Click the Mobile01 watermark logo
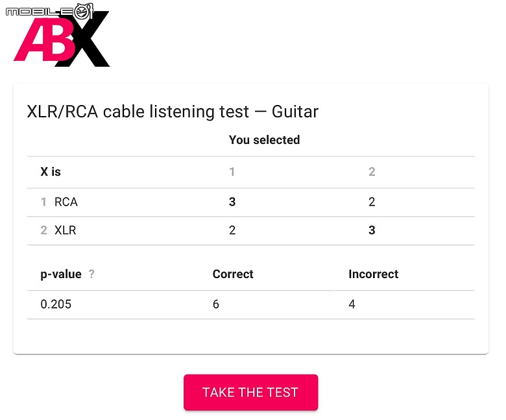The width and height of the screenshot is (506, 420). coord(49,11)
